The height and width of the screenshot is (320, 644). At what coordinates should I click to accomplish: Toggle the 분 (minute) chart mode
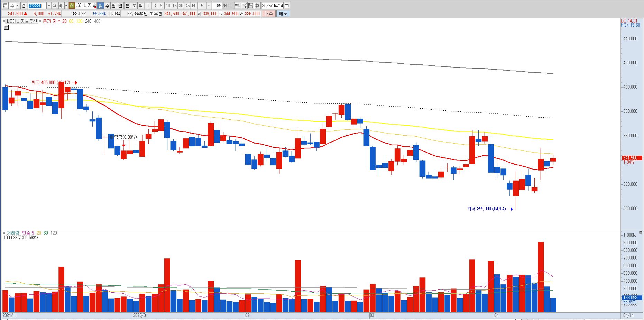point(127,6)
